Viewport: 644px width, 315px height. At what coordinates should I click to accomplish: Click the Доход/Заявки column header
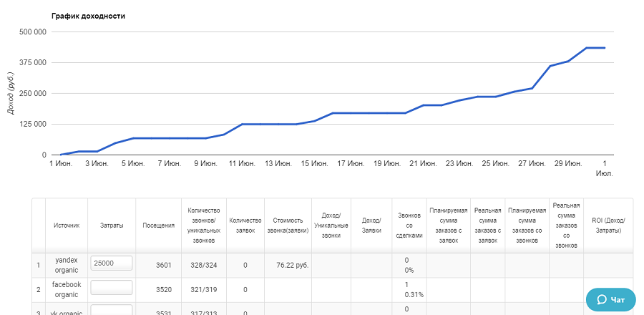[371, 226]
